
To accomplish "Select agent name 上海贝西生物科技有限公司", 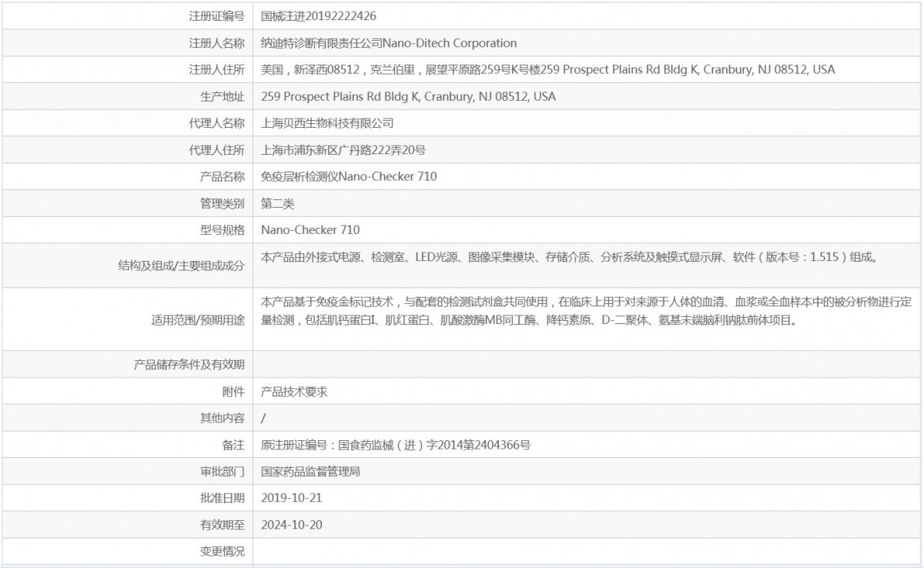I will (x=327, y=123).
